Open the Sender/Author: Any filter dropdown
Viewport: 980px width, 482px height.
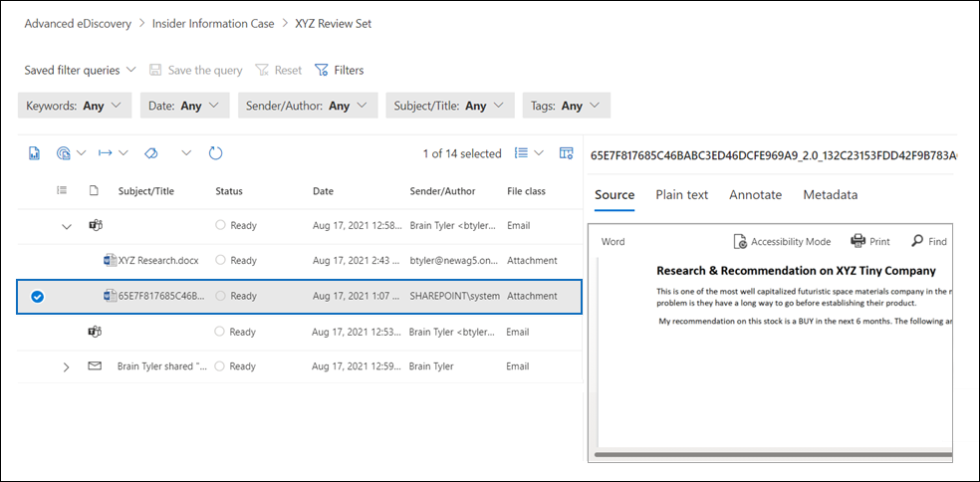pos(308,106)
